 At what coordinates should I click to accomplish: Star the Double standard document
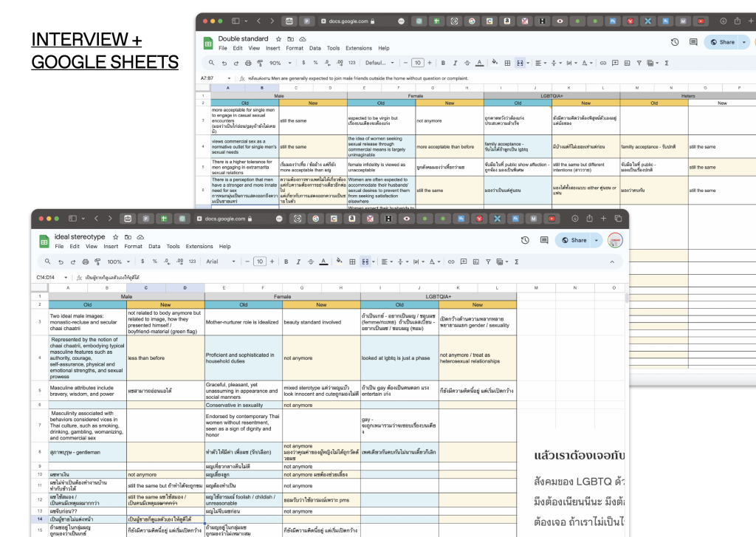coord(278,38)
